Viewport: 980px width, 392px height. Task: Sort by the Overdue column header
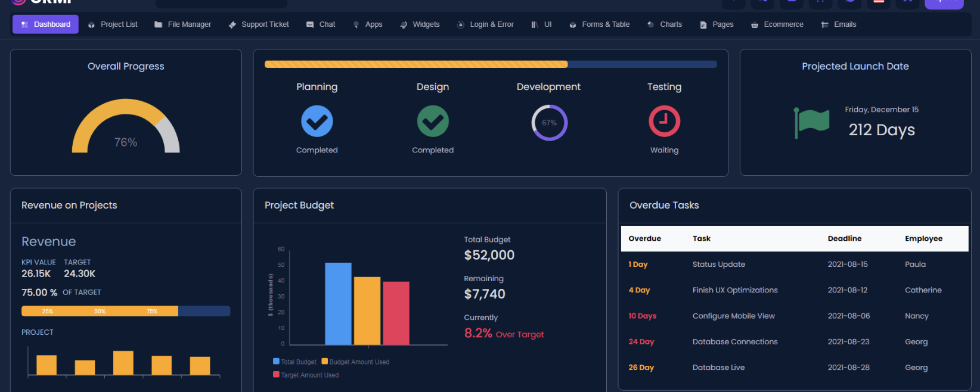click(x=644, y=238)
